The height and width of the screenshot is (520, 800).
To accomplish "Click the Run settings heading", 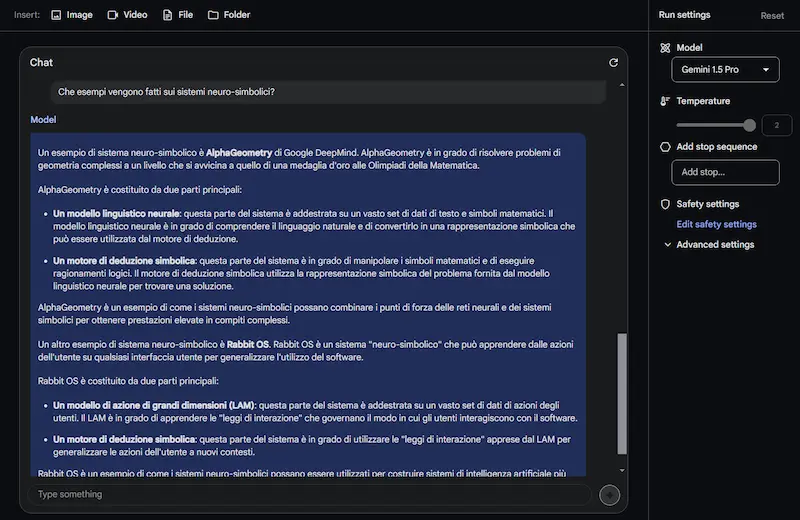I will 684,15.
